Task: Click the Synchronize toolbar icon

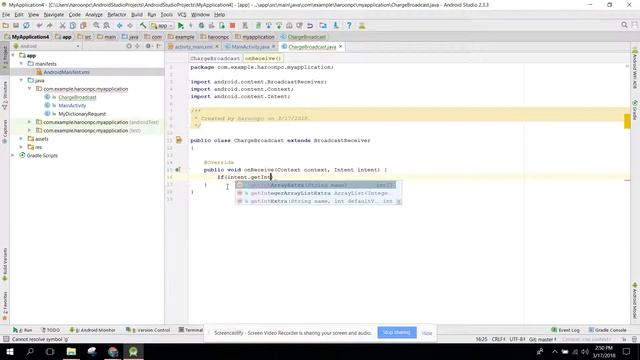Action: click(26, 25)
